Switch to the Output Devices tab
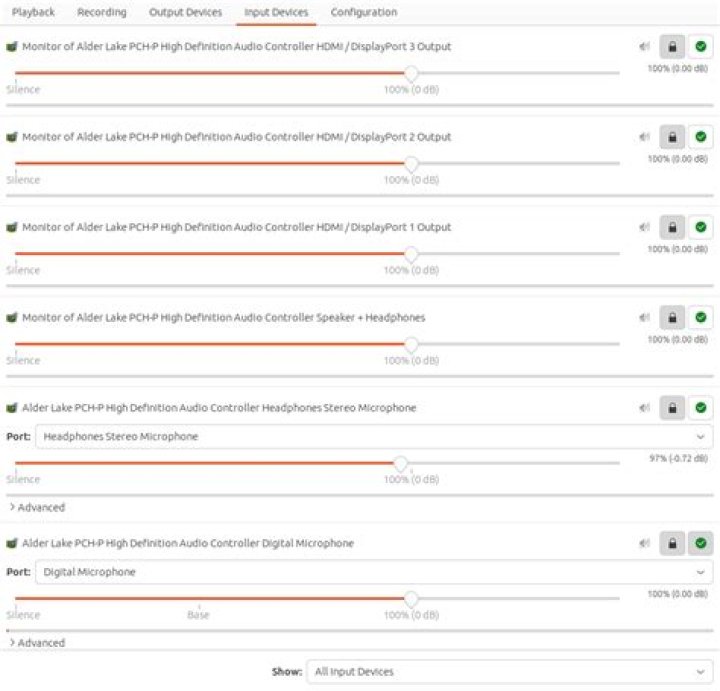Image resolution: width=720 pixels, height=691 pixels. [186, 12]
